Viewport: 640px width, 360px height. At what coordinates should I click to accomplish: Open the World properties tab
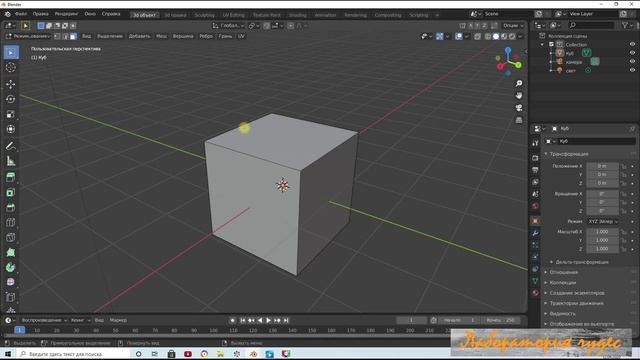[535, 206]
